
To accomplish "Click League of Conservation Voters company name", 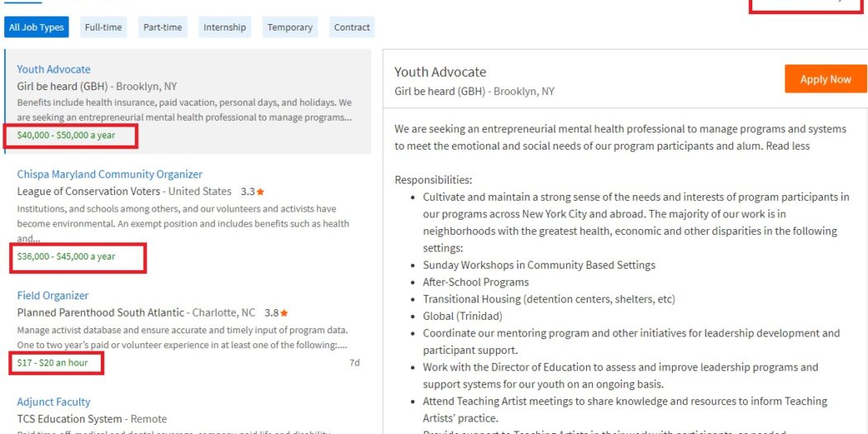I will tap(88, 191).
